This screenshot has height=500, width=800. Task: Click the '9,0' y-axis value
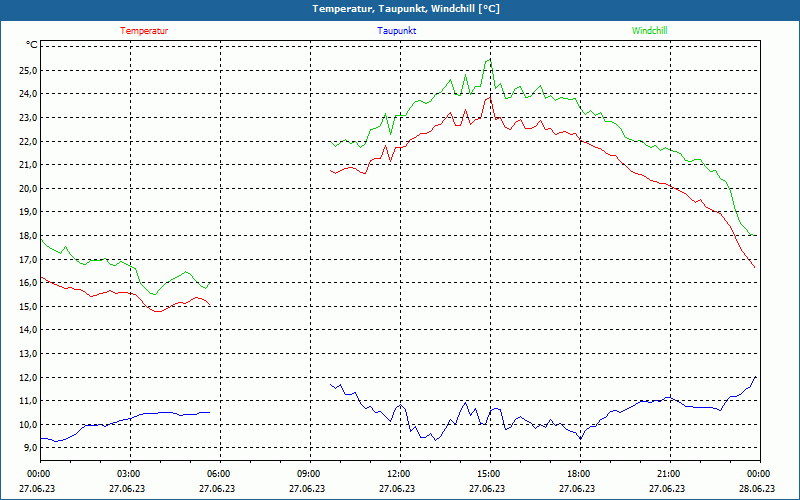click(30, 448)
